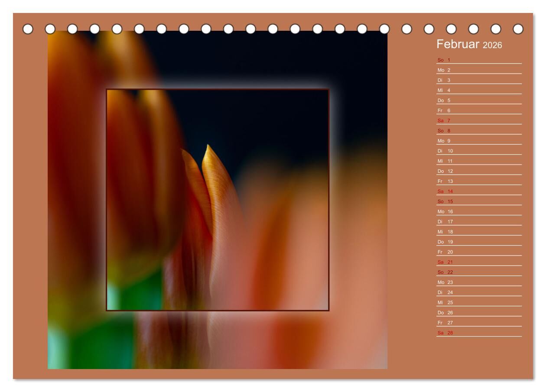Click the 'Mo 2' calendar entry
This screenshot has height=392, width=546.
(444, 70)
